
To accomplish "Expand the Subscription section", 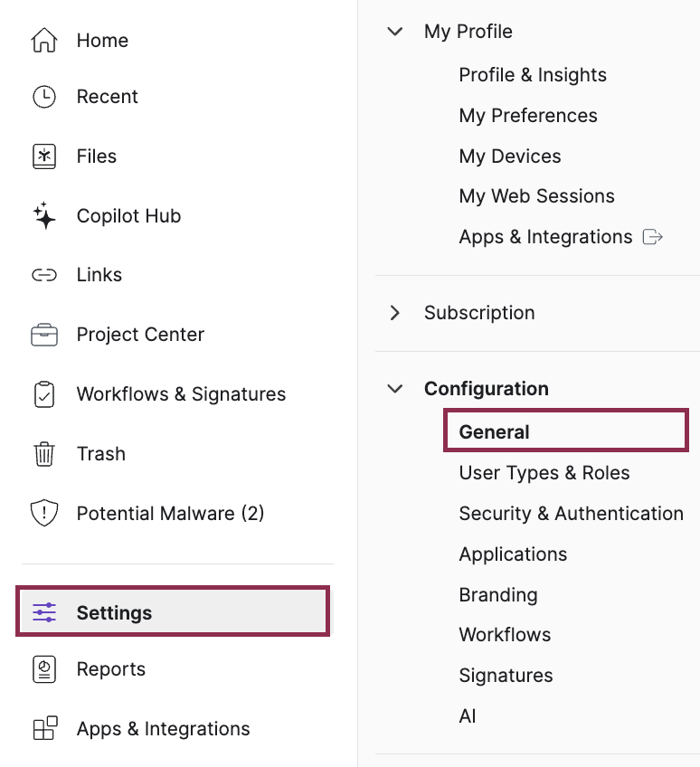I will (x=395, y=312).
